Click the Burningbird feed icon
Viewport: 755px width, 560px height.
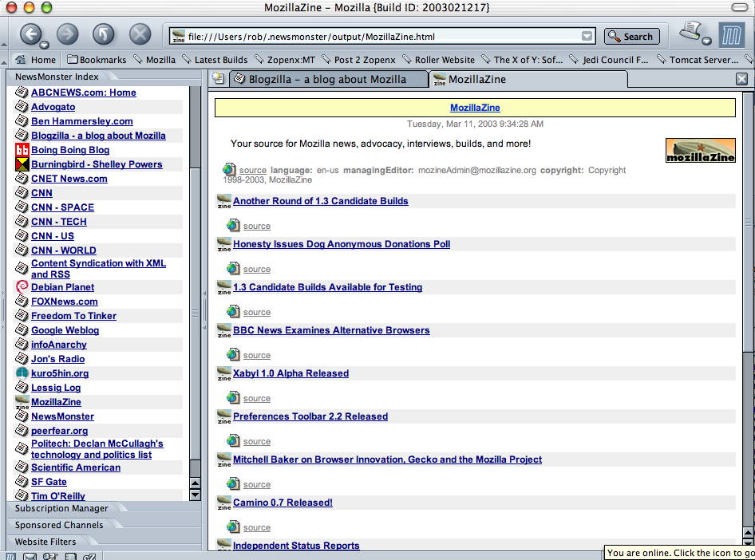(x=22, y=164)
